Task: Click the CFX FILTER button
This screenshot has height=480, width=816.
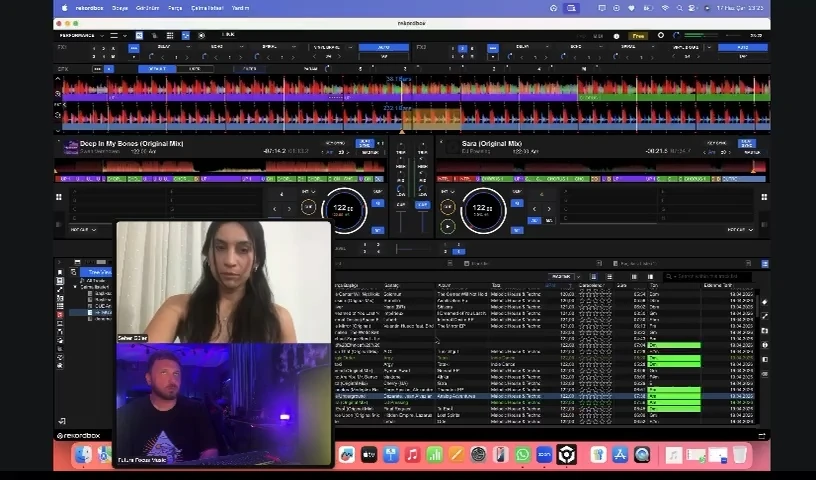Action: pyautogui.click(x=250, y=69)
